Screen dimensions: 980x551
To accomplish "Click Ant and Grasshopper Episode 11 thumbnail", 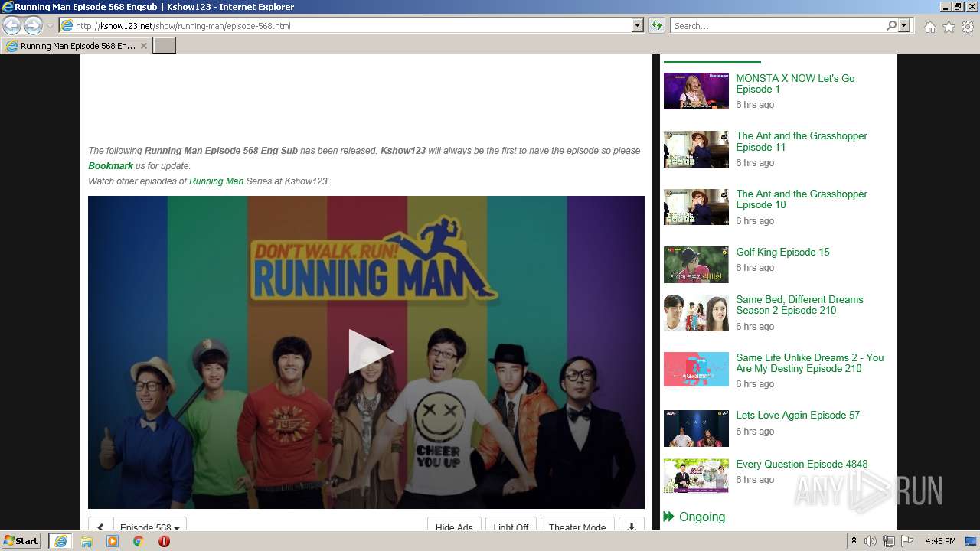I will (696, 149).
